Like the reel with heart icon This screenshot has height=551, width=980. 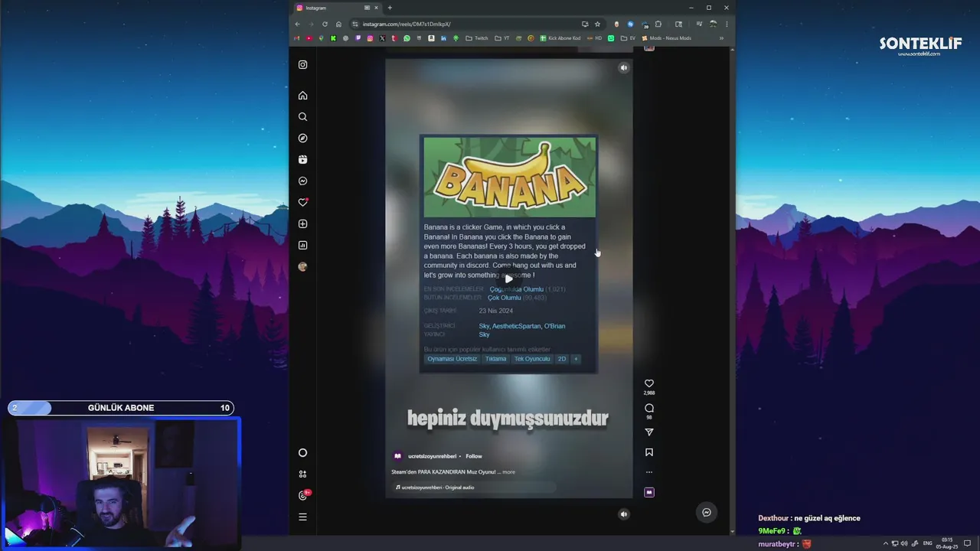649,383
